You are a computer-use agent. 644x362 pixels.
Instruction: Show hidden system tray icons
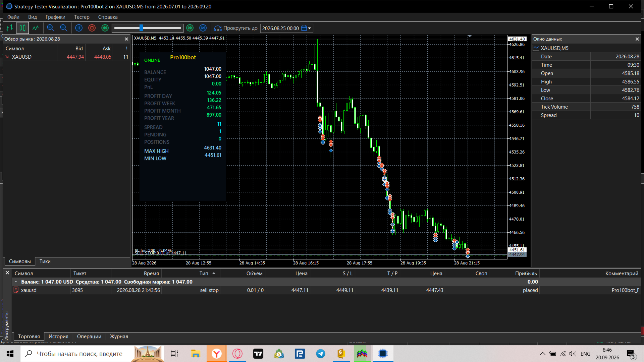pos(542,354)
